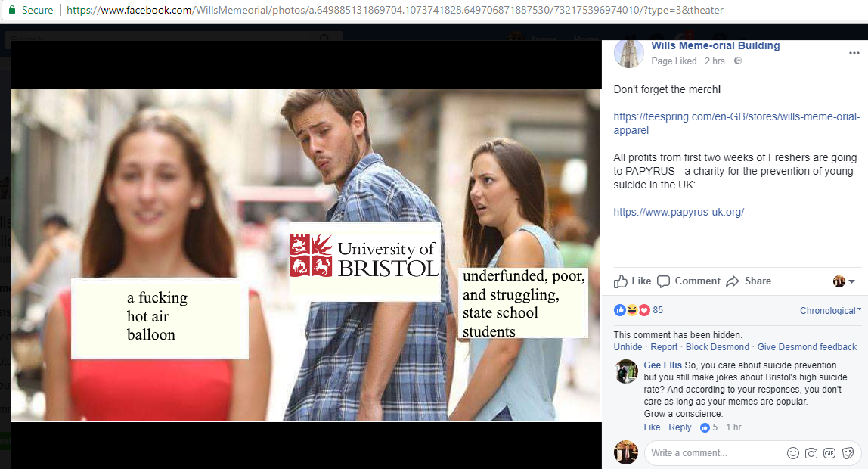This screenshot has height=469, width=868.
Task: Reply to Gee Ellis's comment
Action: [x=680, y=427]
